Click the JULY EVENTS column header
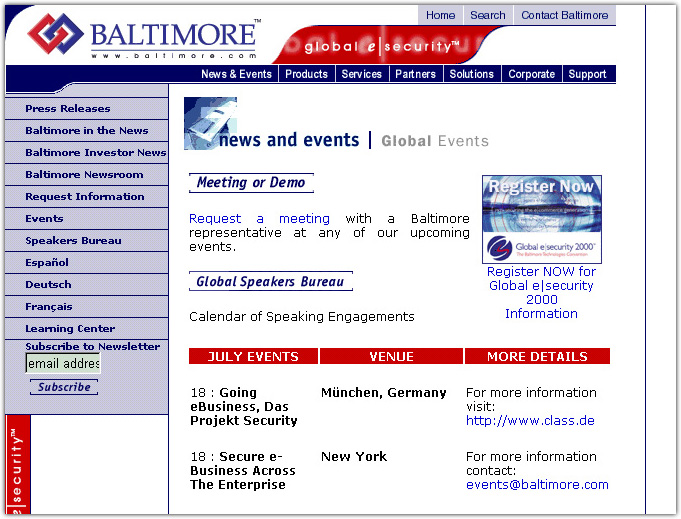681x519 pixels. 253,356
